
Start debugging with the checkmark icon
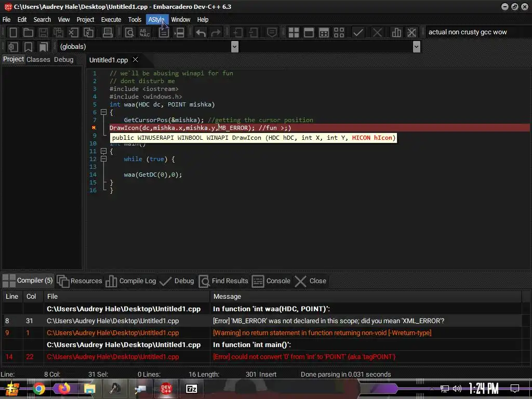click(358, 33)
